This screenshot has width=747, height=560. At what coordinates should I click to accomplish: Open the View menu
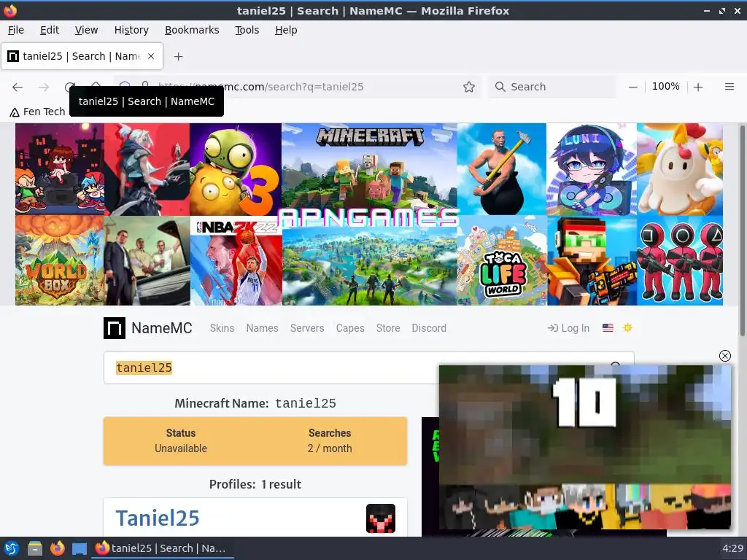coord(86,30)
